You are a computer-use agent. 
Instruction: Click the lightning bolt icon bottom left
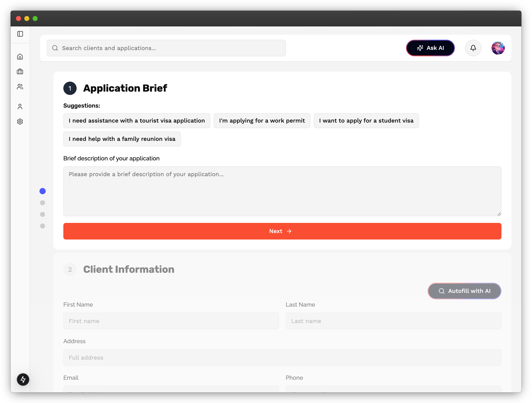23,380
